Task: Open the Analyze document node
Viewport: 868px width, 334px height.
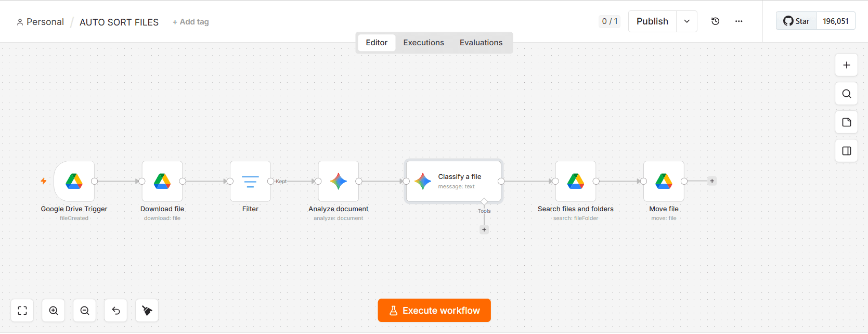Action: point(339,181)
